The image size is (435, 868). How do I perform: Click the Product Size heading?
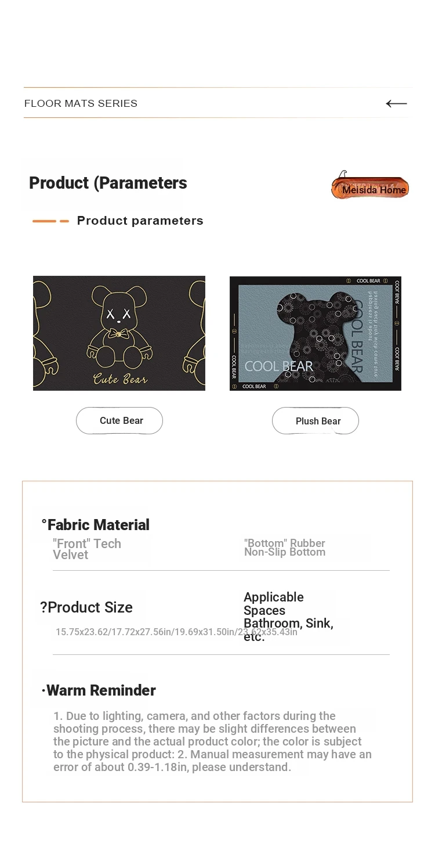tap(86, 607)
